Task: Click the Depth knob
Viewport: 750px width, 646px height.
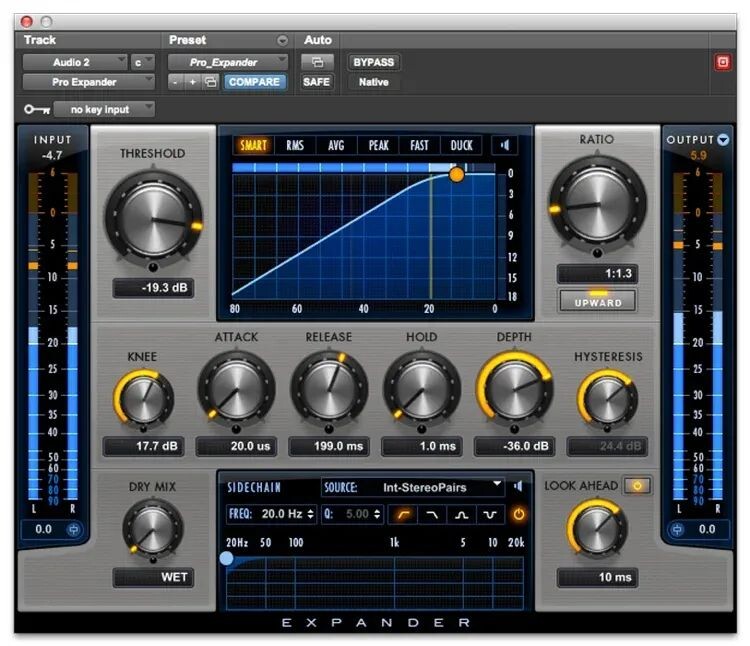Action: [515, 390]
